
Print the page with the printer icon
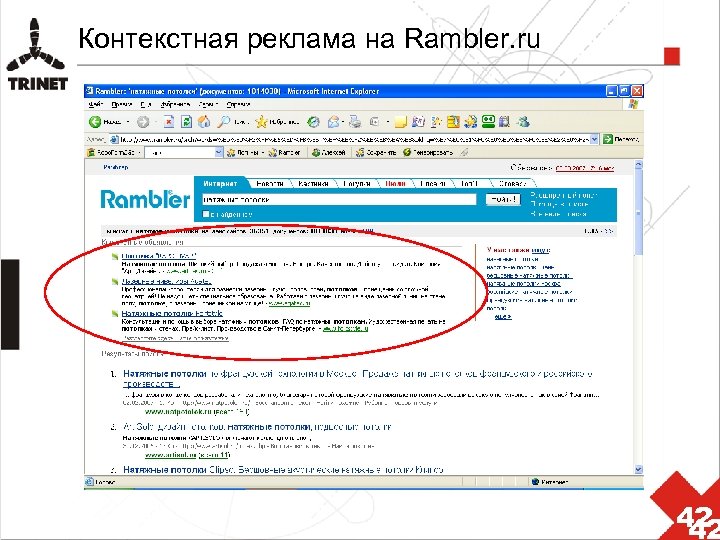(354, 122)
